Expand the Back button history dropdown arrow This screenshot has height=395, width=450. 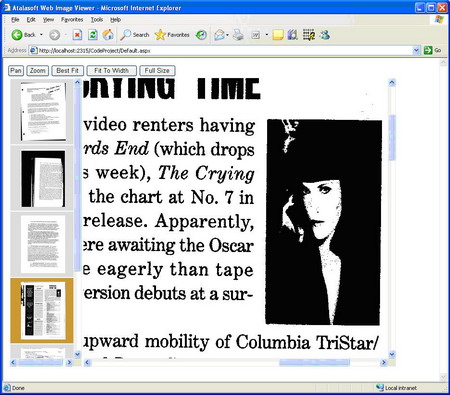tap(41, 35)
